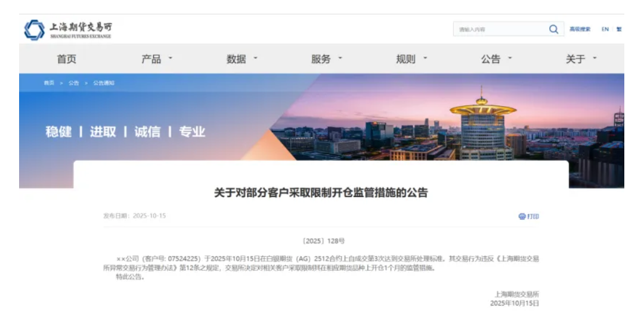Image resolution: width=644 pixels, height=318 pixels.
Task: Expand the 公告 dropdown arrow
Action: click(x=510, y=58)
